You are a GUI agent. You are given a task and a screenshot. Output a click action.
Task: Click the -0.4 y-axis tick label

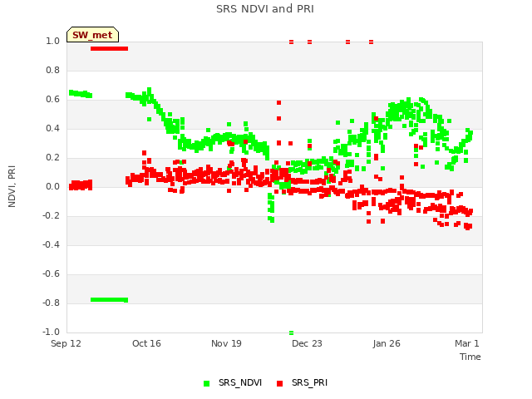[51, 245]
